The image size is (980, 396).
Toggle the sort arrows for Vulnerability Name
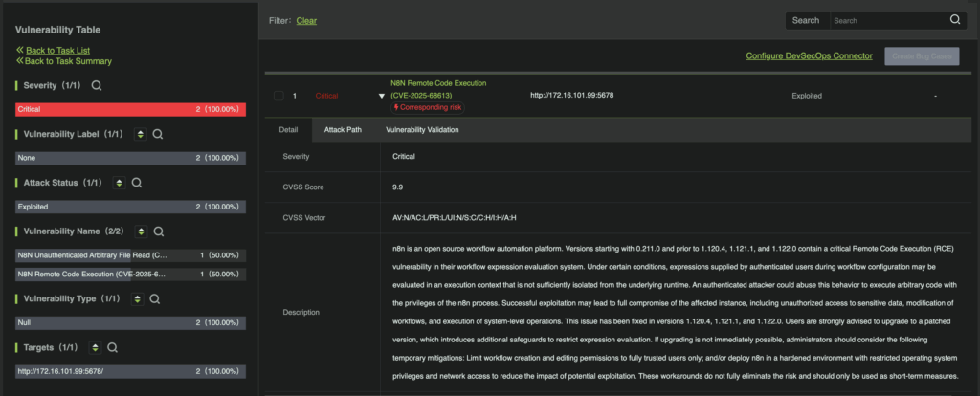click(x=141, y=231)
